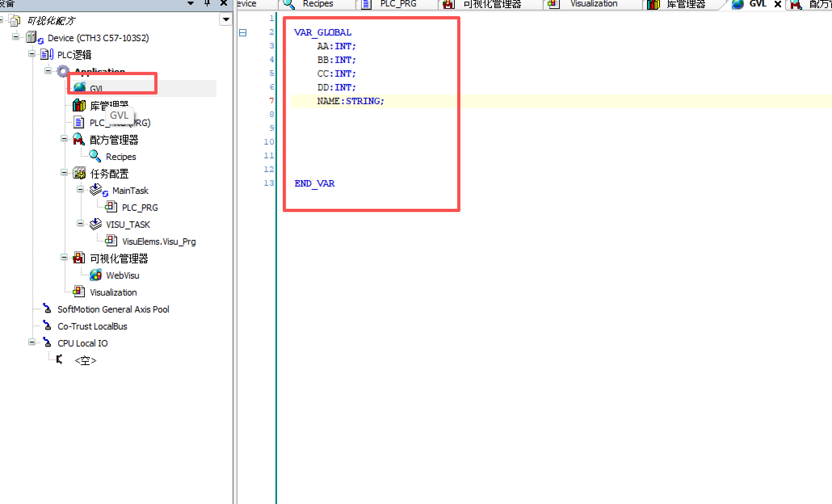This screenshot has width=832, height=504.
Task: Click line number 10 in the gutter
Action: click(x=269, y=142)
